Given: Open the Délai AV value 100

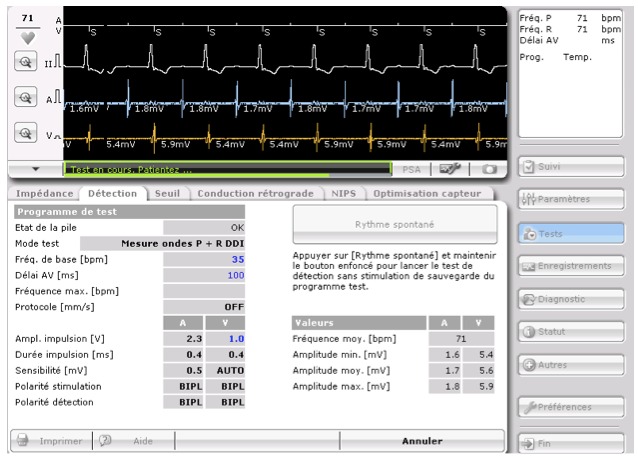Looking at the screenshot, I should [205, 274].
